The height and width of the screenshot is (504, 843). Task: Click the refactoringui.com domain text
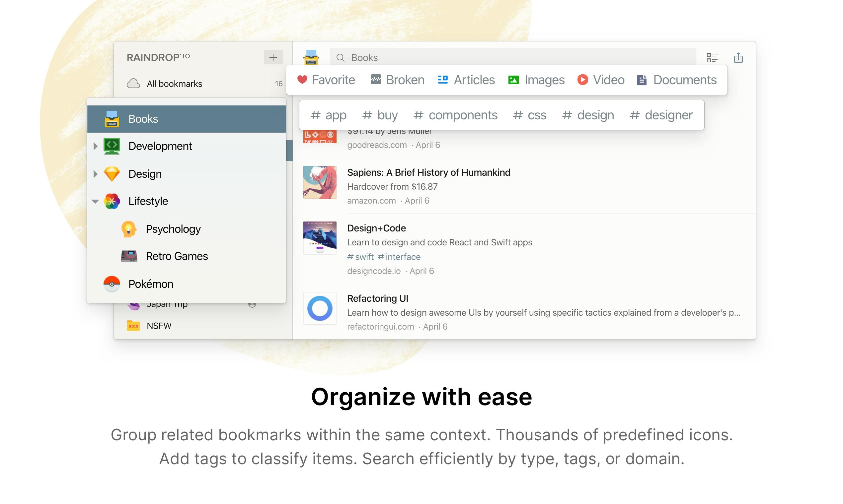pyautogui.click(x=380, y=327)
